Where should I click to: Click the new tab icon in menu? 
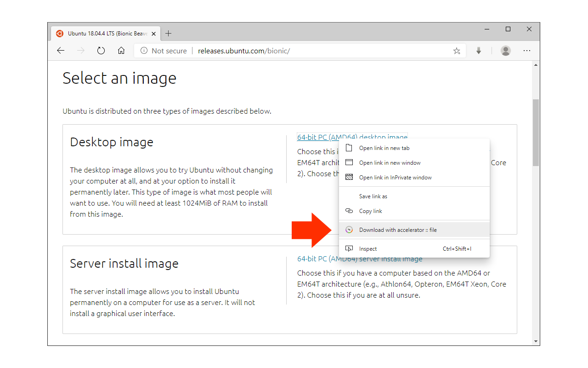pyautogui.click(x=349, y=148)
